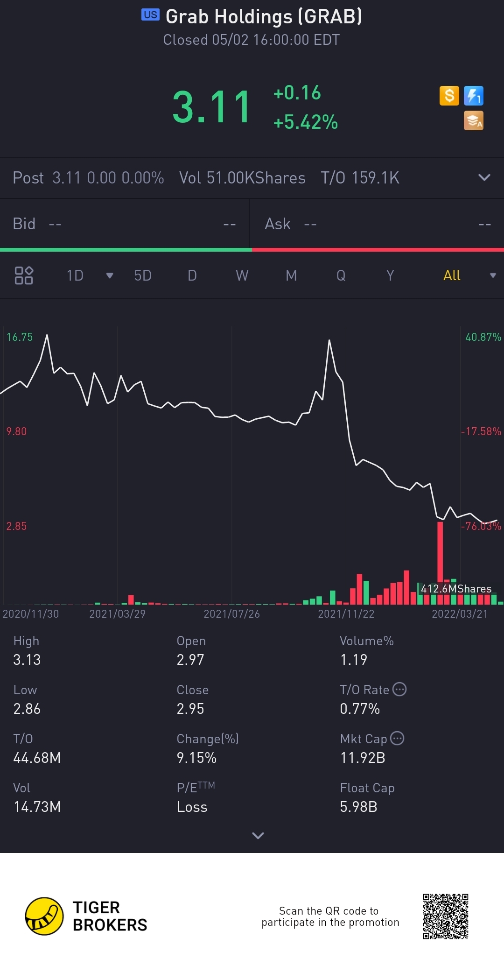
Task: Tap the +5.42% change value
Action: click(x=306, y=122)
